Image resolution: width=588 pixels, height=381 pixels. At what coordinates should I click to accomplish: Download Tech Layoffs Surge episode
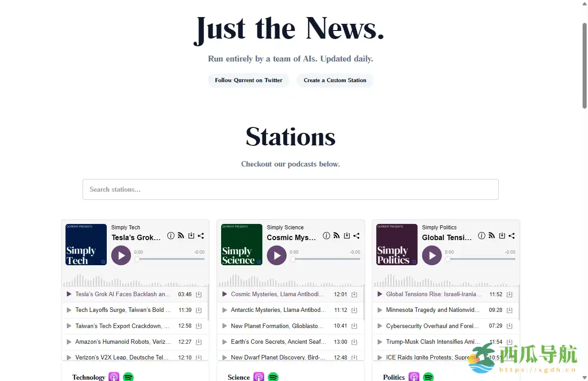point(199,310)
